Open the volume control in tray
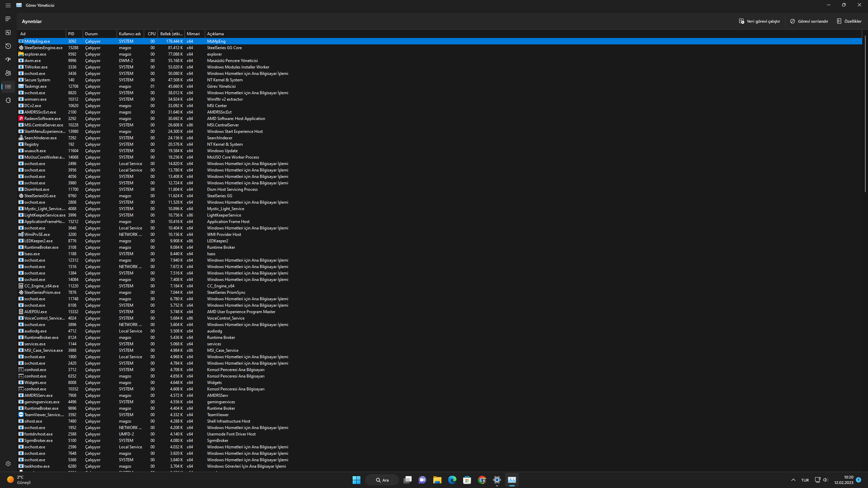The image size is (868, 488). point(825,480)
